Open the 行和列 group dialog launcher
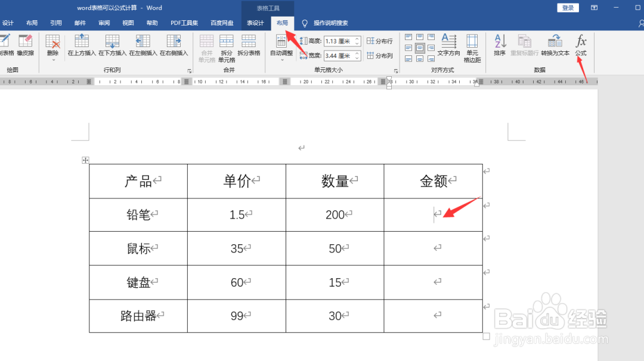The width and height of the screenshot is (644, 361). [190, 71]
